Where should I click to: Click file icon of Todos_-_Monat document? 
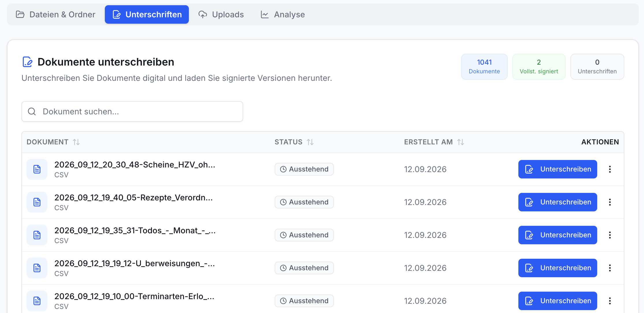37,235
